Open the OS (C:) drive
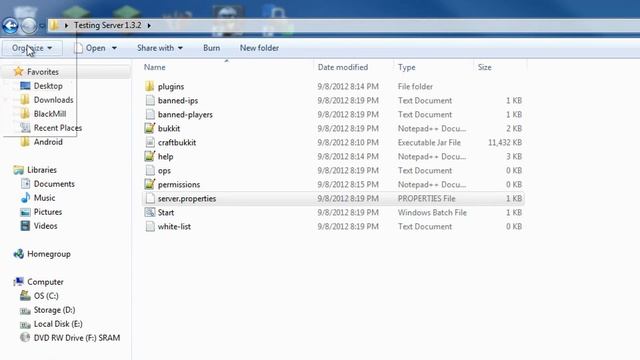This screenshot has width=640, height=360. [46, 296]
